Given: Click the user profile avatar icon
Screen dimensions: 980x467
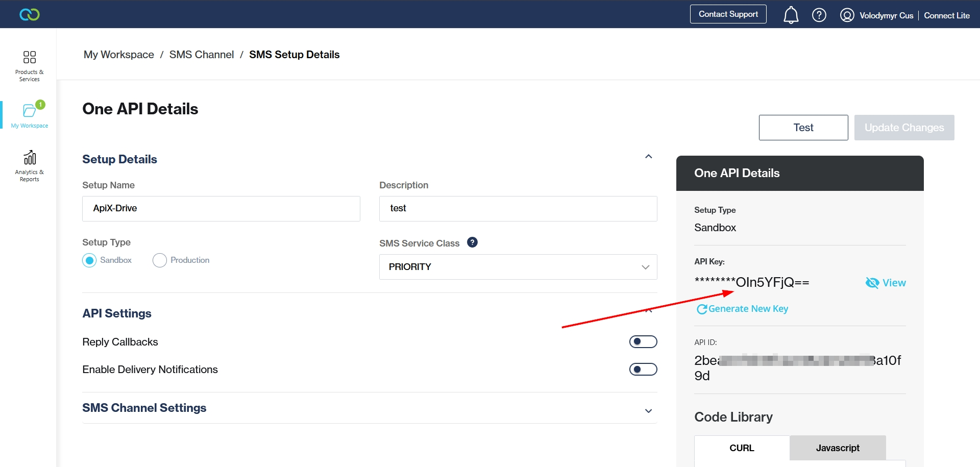Looking at the screenshot, I should click(847, 15).
